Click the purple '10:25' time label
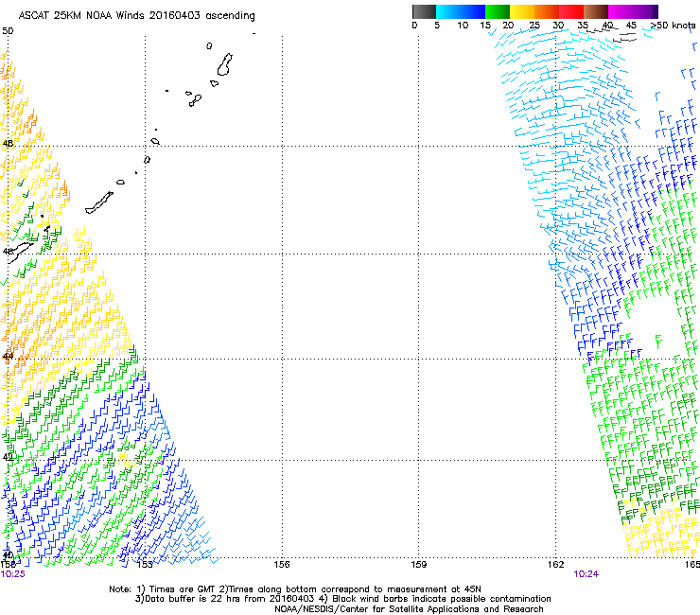Viewport: 700px width, 615px height. click(13, 574)
